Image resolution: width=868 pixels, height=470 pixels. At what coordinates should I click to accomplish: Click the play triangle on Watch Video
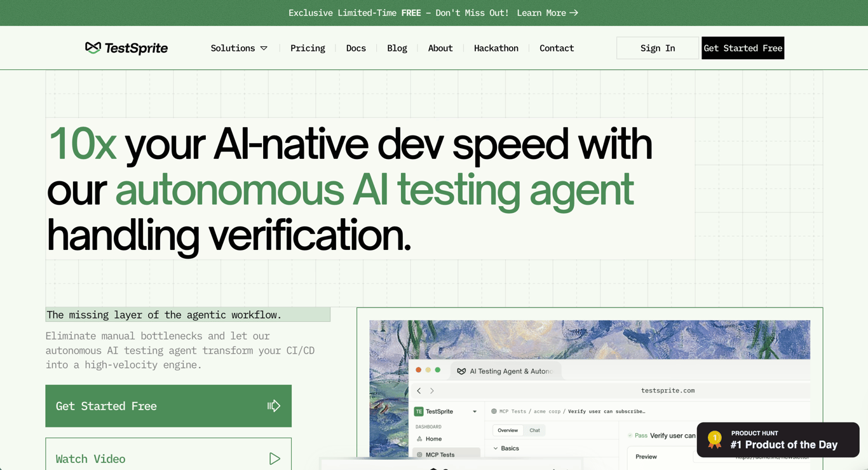pyautogui.click(x=275, y=459)
